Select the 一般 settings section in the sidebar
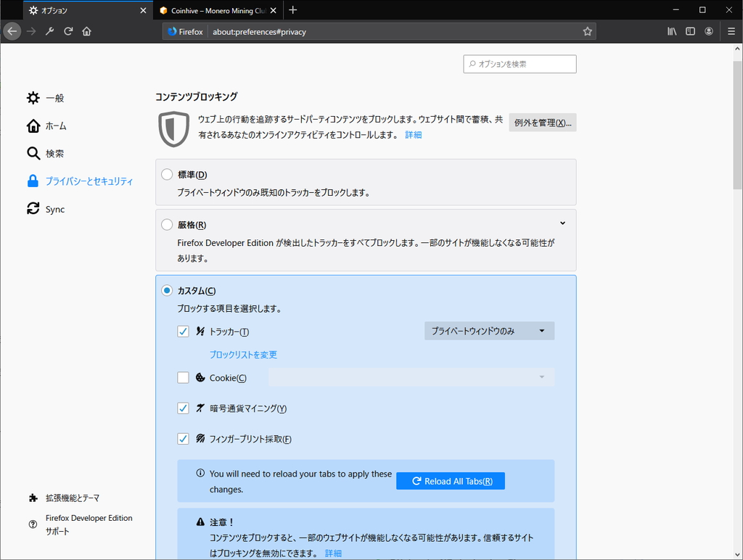Screen dimensions: 743x560 (54, 98)
